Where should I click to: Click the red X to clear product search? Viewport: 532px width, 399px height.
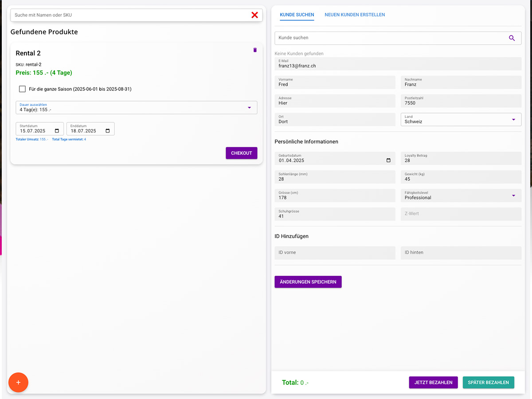click(x=254, y=15)
